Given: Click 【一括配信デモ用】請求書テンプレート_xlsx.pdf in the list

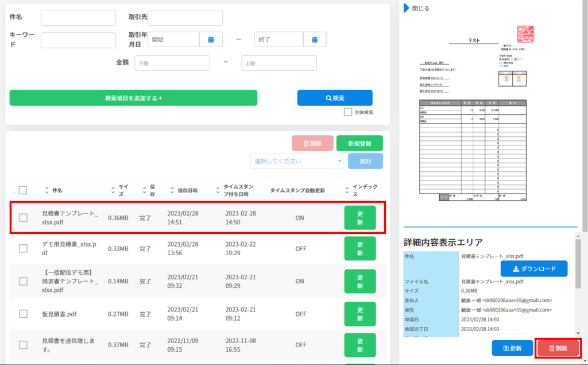Looking at the screenshot, I should (x=69, y=281).
